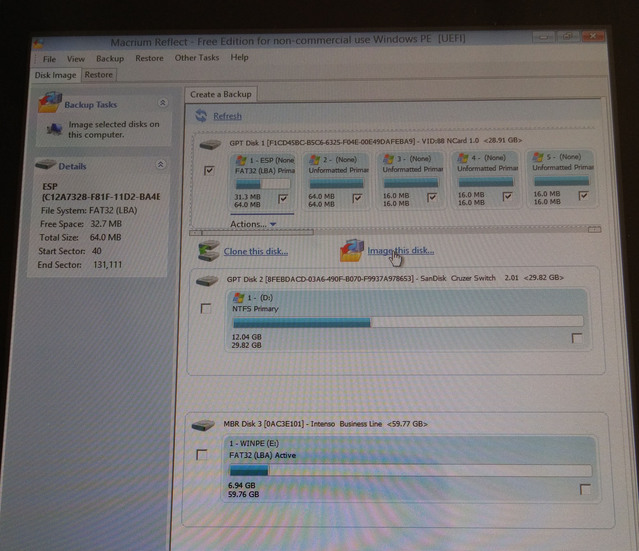Click the D: partition usage bar

(x=408, y=322)
